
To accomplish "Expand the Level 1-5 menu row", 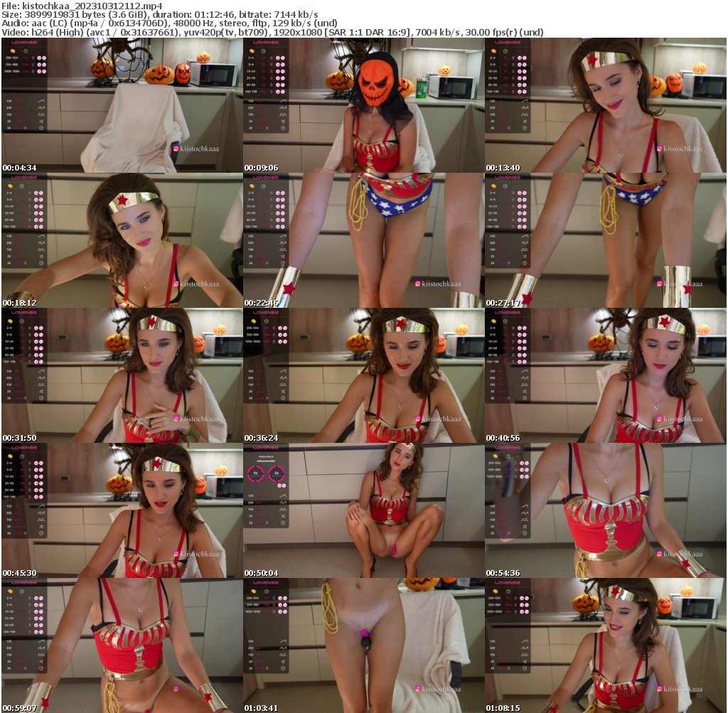I will click(x=20, y=121).
